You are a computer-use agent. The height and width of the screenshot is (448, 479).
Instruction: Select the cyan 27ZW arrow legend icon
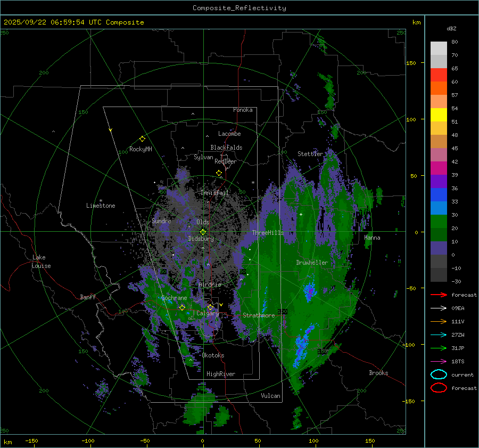439,335
